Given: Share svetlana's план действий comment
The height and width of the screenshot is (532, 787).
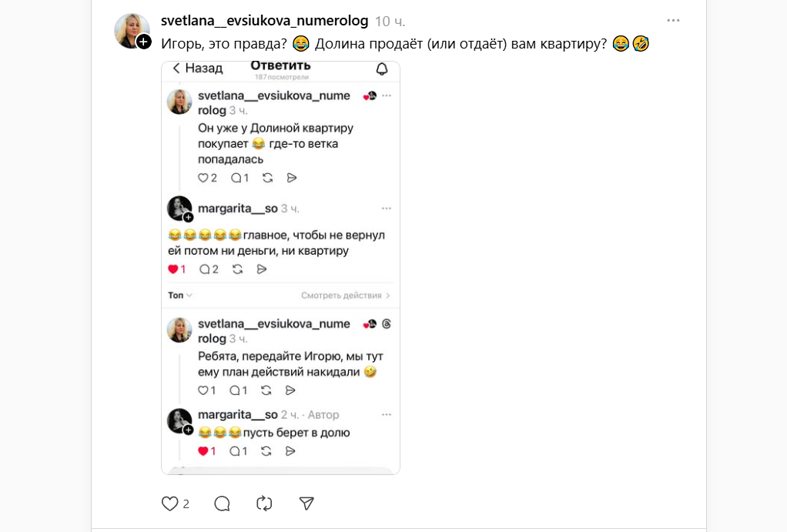Looking at the screenshot, I should [290, 390].
